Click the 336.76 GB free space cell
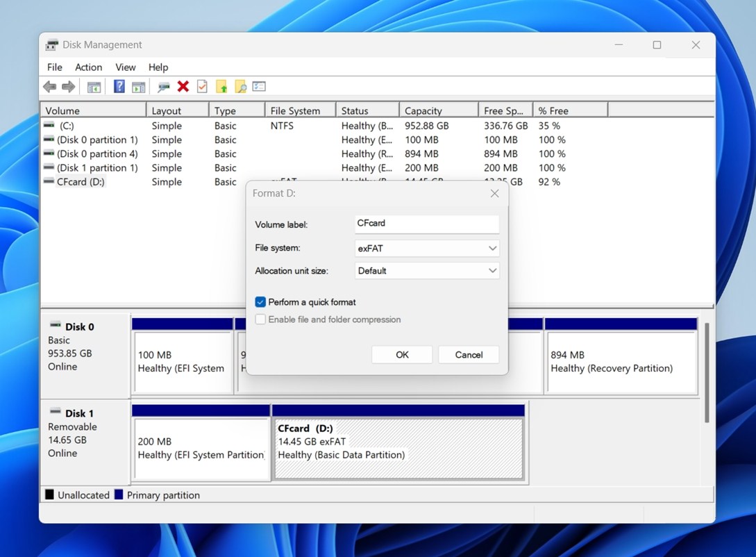756x557 pixels. point(506,126)
